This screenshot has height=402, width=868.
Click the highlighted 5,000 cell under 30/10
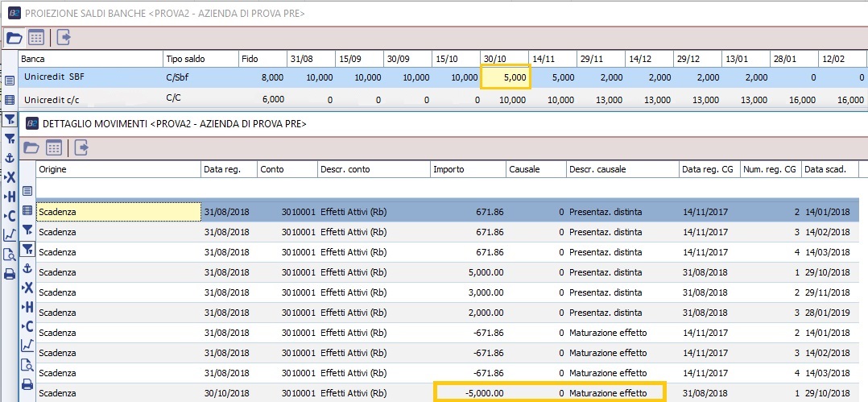click(x=506, y=77)
